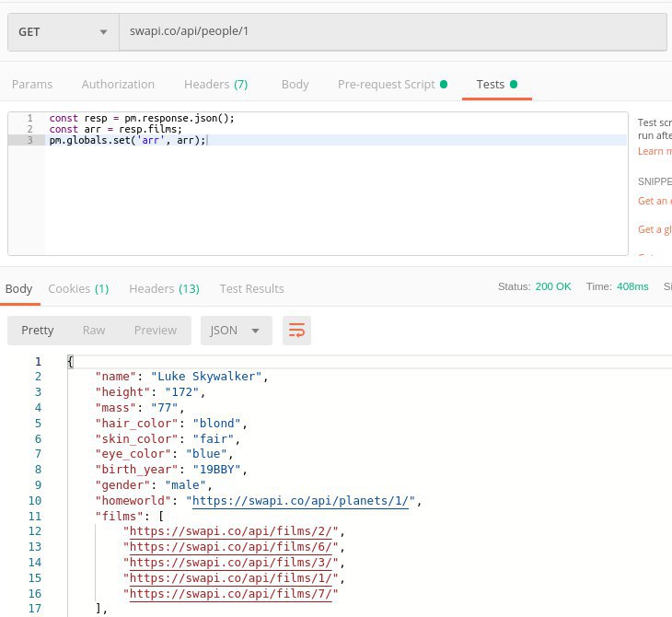672x617 pixels.
Task: Select the response Body tab
Action: [18, 289]
